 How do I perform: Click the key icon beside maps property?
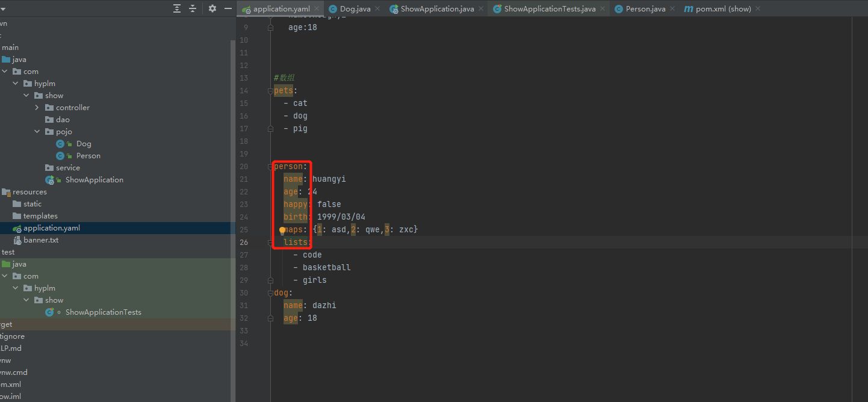coord(281,229)
